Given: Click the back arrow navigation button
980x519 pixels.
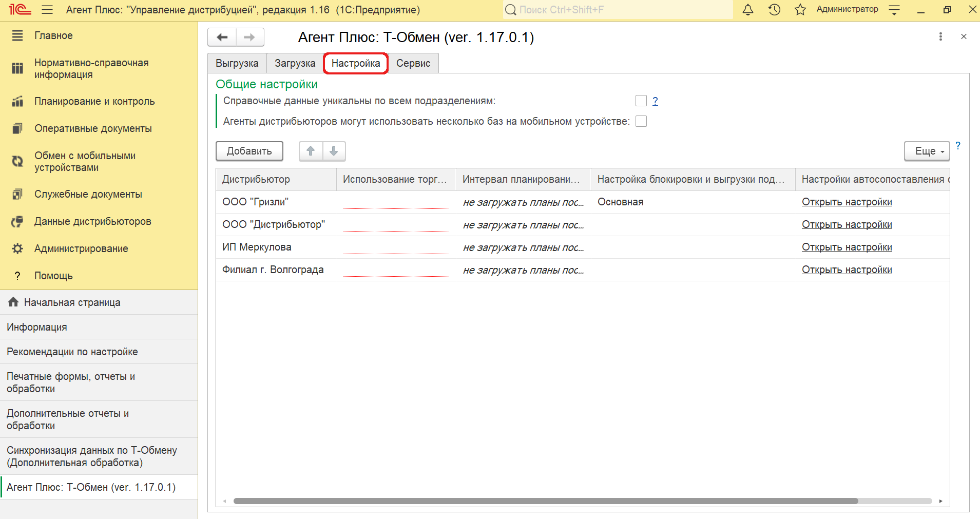Looking at the screenshot, I should pyautogui.click(x=222, y=37).
